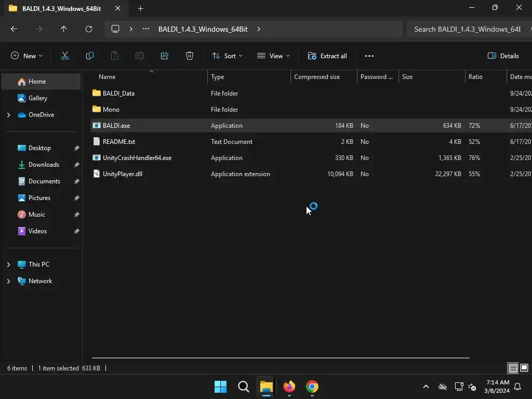The image size is (532, 399).
Task: Click the PC monitor icon in address bar
Action: [x=115, y=29]
